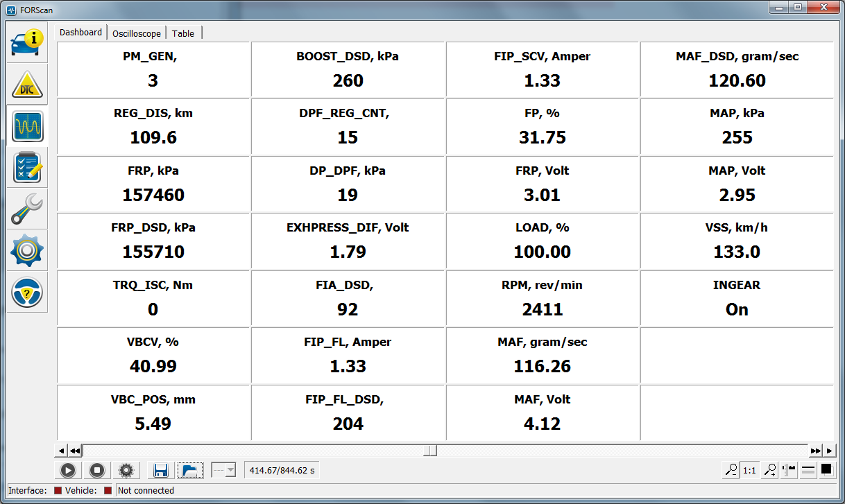Open the wrench service functions section
Viewport: 845px width, 504px height.
point(27,209)
